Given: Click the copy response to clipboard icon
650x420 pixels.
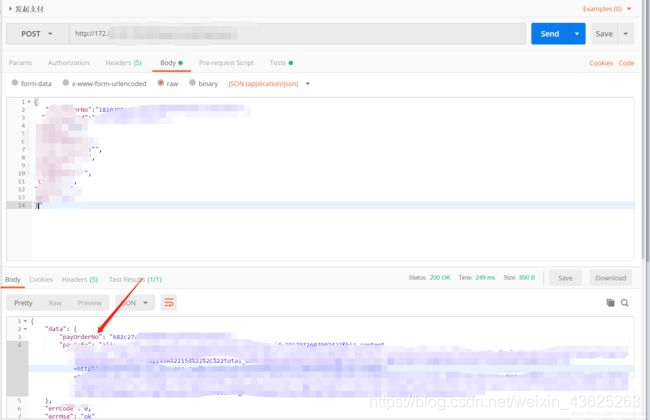Looking at the screenshot, I should tap(610, 303).
